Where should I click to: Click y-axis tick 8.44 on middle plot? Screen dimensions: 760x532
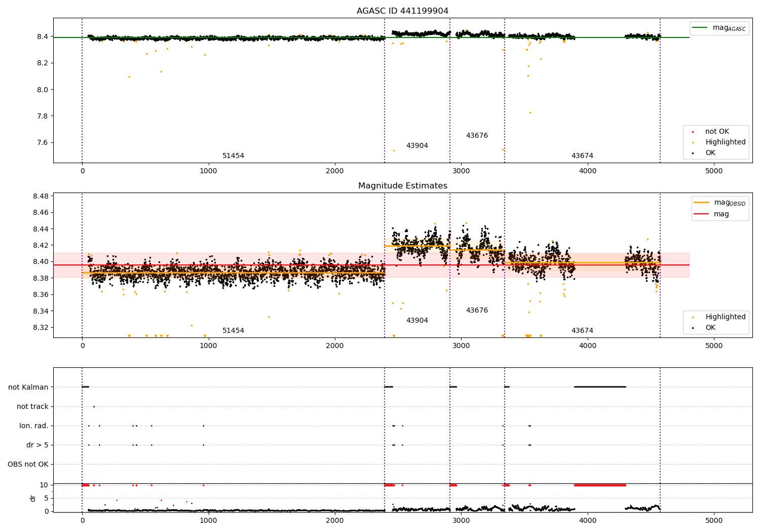click(x=40, y=229)
